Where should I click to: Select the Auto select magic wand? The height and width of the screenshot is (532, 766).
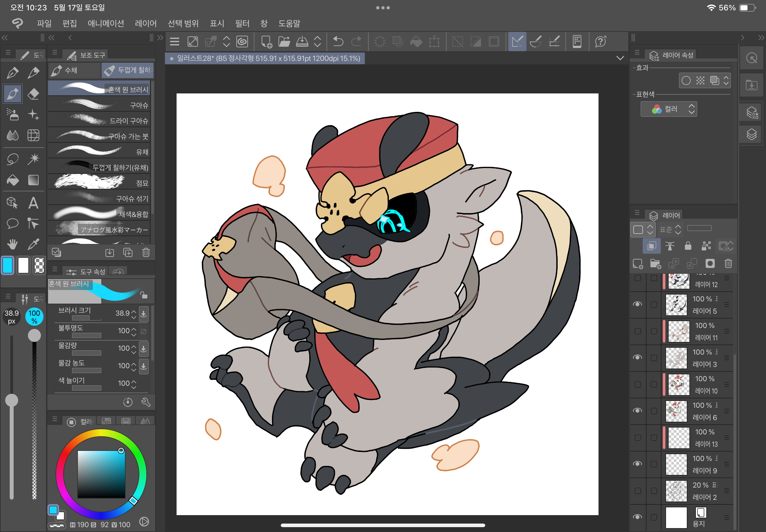click(33, 159)
